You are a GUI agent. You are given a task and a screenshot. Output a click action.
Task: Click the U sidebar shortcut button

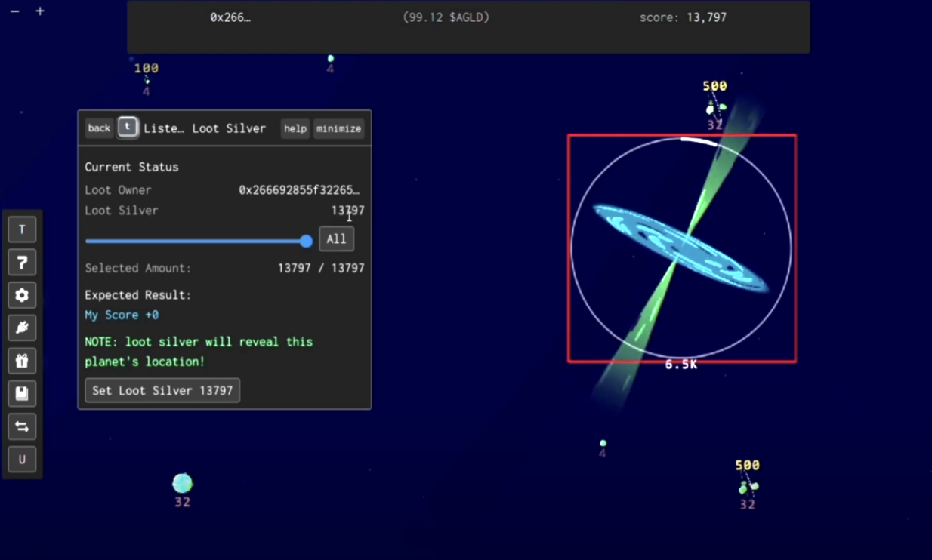[22, 460]
